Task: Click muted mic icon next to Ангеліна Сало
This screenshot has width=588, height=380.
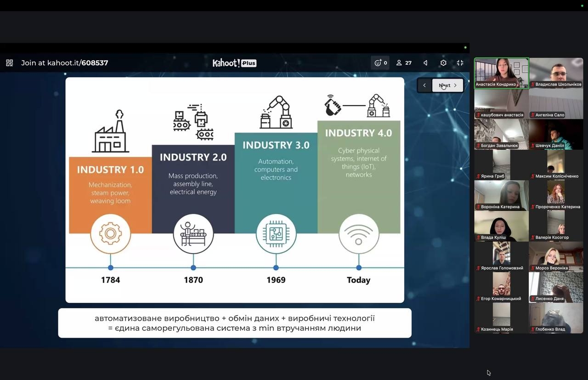Action: pyautogui.click(x=533, y=115)
